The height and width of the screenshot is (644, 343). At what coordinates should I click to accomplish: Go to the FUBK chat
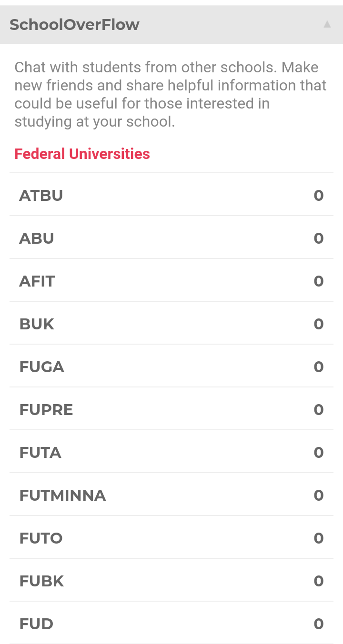point(41,581)
